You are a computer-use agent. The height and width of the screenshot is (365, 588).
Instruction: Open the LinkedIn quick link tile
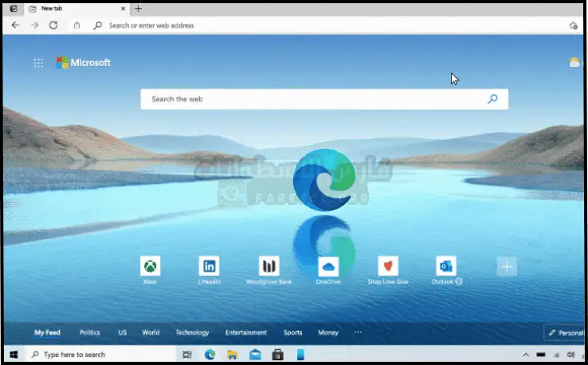(209, 267)
